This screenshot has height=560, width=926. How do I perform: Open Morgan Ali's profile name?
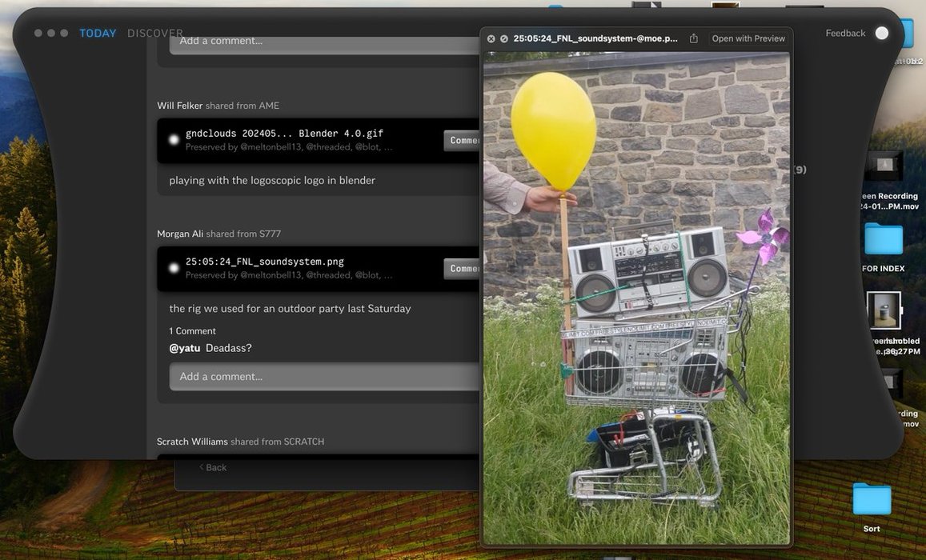point(180,234)
